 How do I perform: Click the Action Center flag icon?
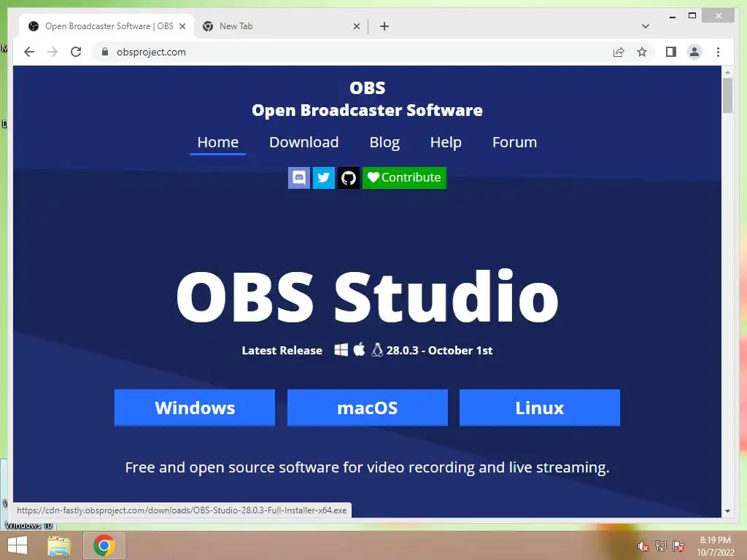pyautogui.click(x=678, y=546)
